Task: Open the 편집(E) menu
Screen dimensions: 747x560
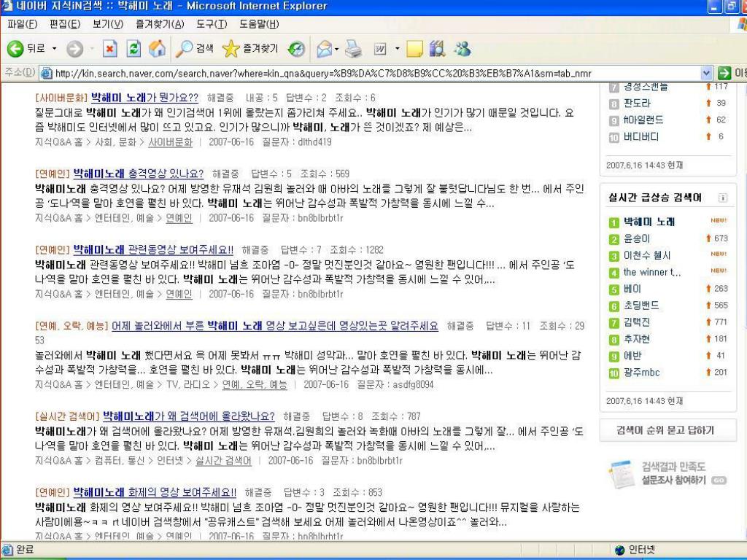Action: (x=65, y=24)
